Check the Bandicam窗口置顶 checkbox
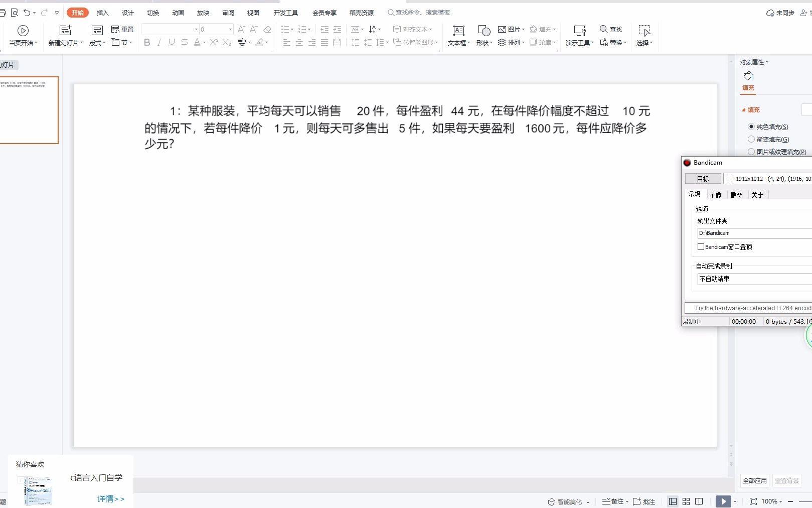812x508 pixels. pyautogui.click(x=701, y=246)
